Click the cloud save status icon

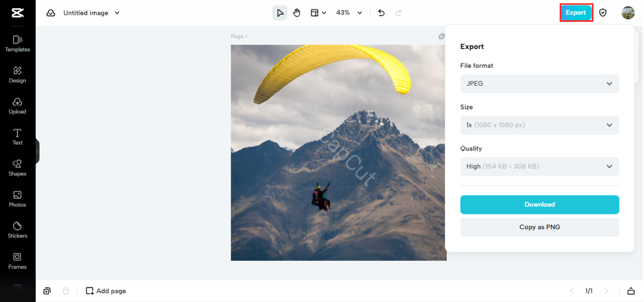coord(51,13)
